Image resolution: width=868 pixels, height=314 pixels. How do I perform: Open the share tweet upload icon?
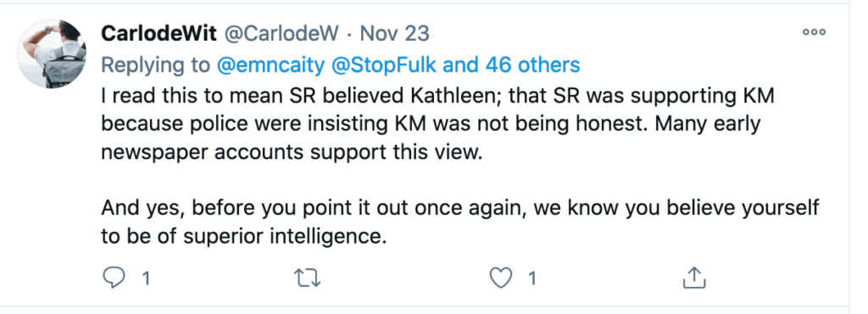tap(693, 278)
